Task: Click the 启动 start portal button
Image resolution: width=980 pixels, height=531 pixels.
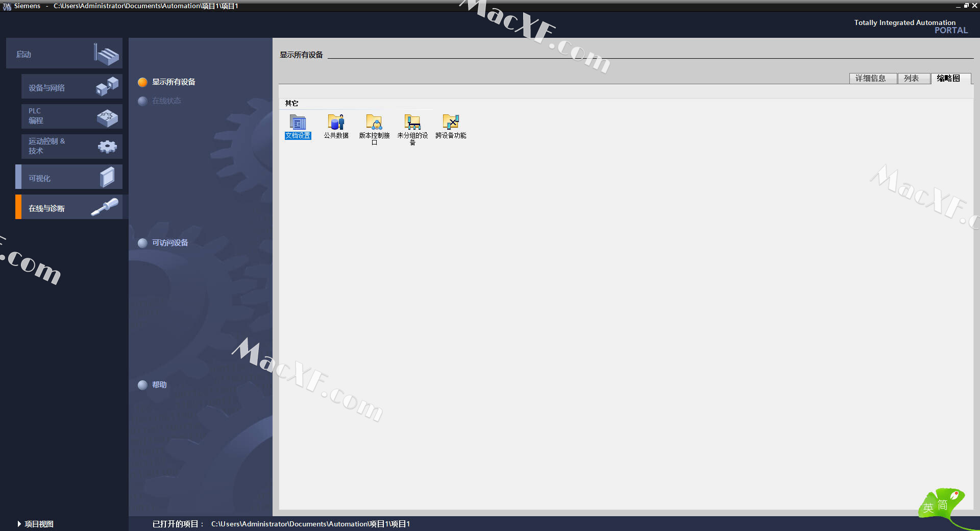Action: 64,54
